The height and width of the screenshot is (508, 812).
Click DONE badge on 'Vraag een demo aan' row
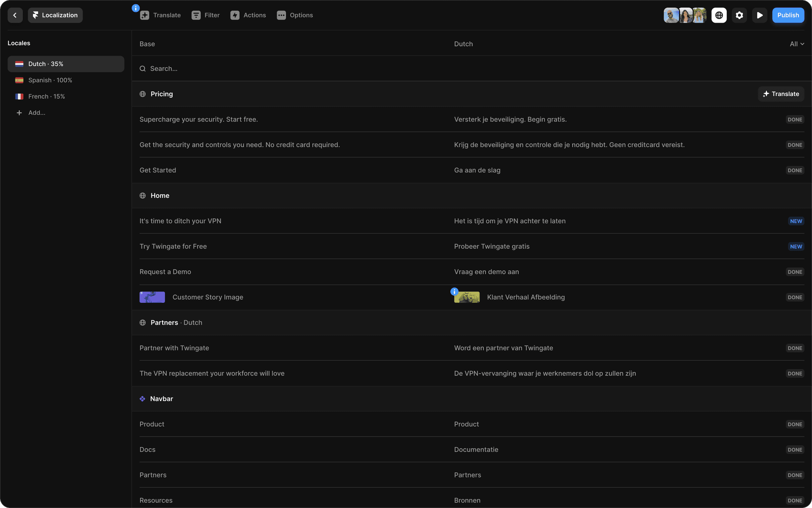pos(795,272)
